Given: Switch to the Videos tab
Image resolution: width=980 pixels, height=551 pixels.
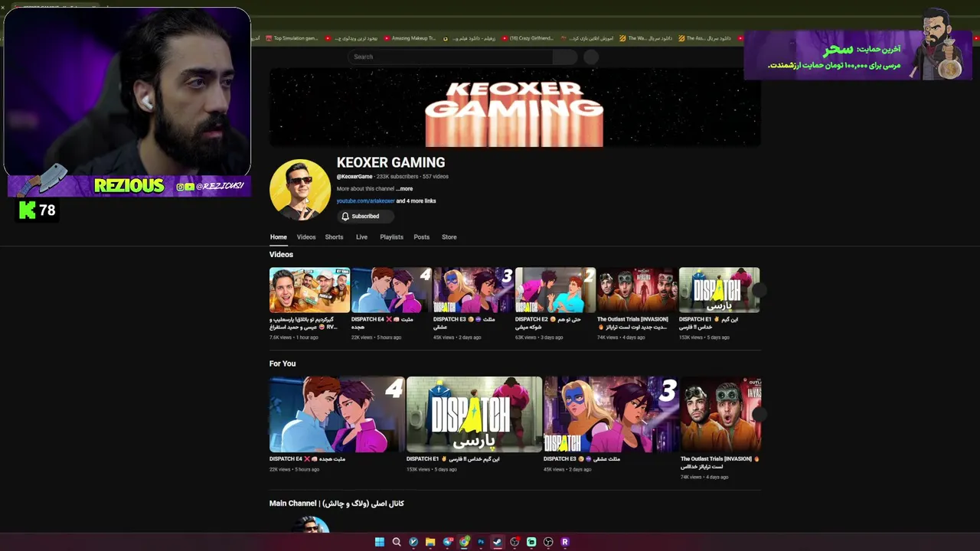Looking at the screenshot, I should pos(306,237).
